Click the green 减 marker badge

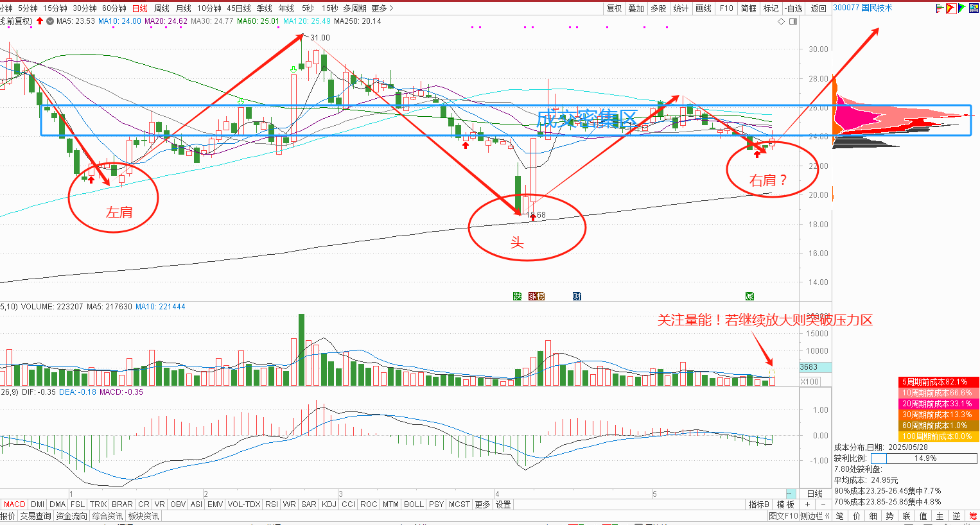tap(749, 296)
